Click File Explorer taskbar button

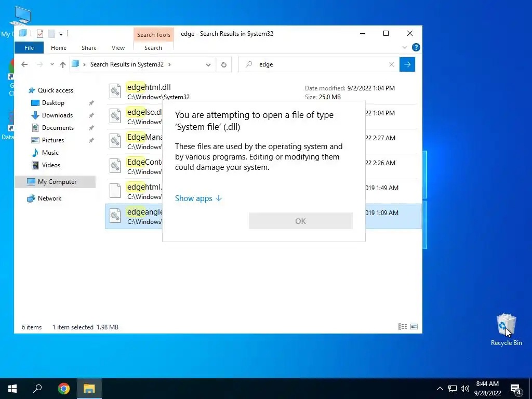coord(89,389)
